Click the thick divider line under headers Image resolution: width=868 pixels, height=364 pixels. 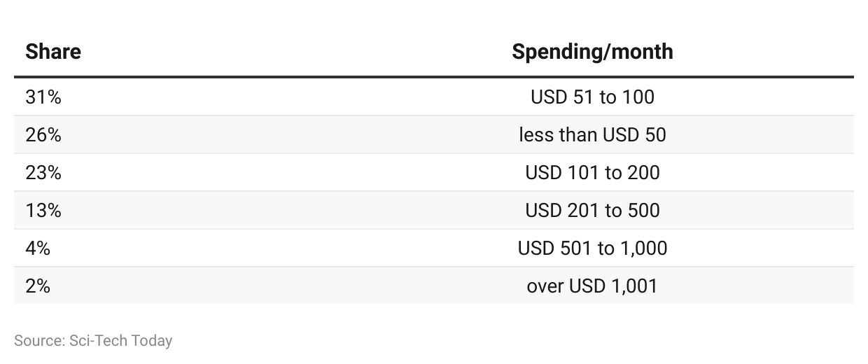click(x=434, y=77)
